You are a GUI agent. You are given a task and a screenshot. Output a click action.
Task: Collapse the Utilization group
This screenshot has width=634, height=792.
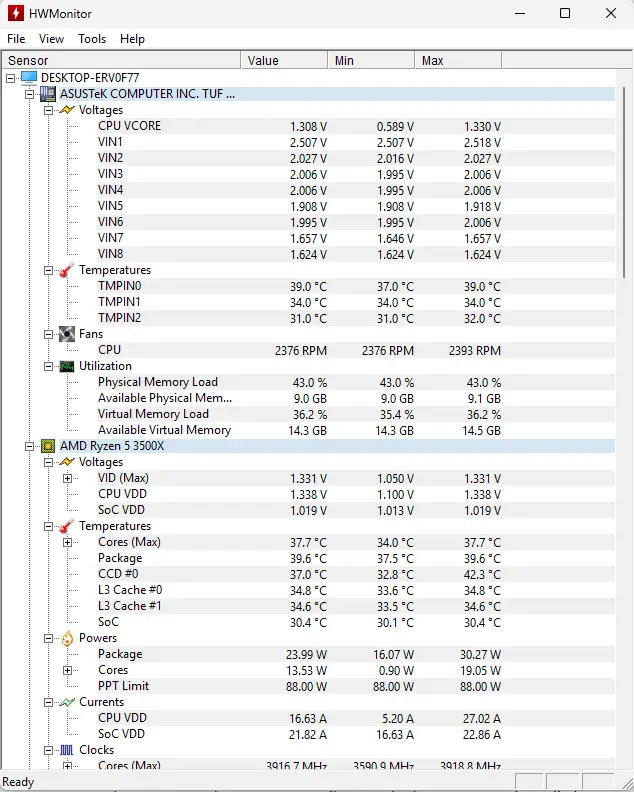[48, 366]
